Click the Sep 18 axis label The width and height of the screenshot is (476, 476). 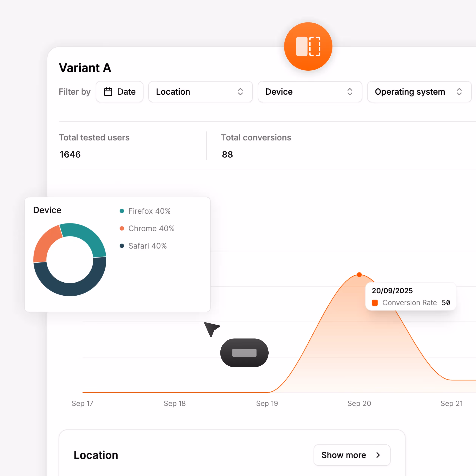point(175,403)
